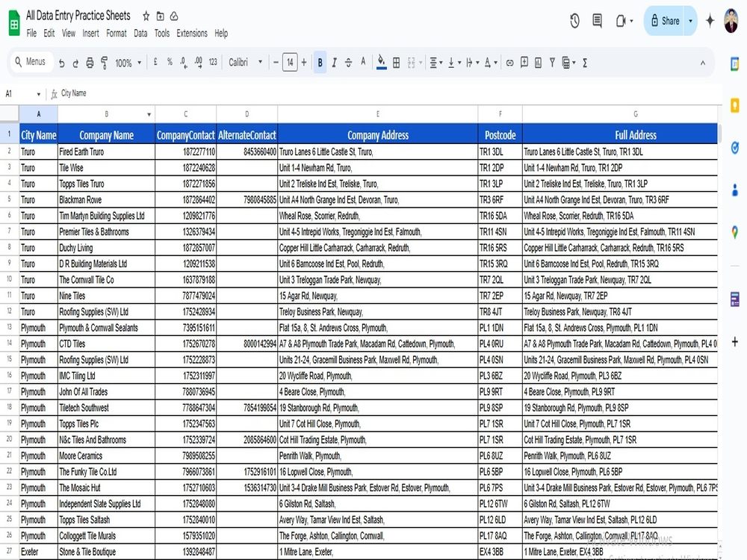Open Google Sheets home icon
The image size is (747, 560).
click(14, 23)
